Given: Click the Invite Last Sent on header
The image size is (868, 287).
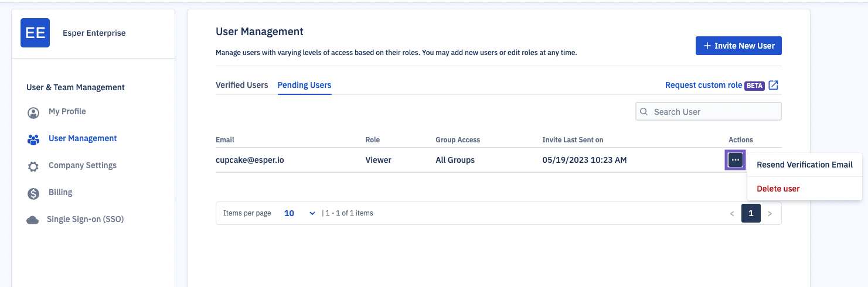Looking at the screenshot, I should tap(573, 140).
